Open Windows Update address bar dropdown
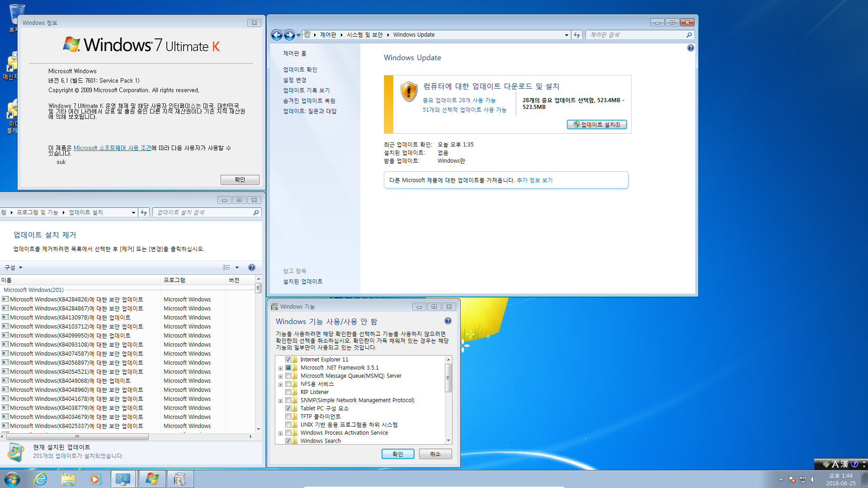The height and width of the screenshot is (488, 868). [566, 35]
